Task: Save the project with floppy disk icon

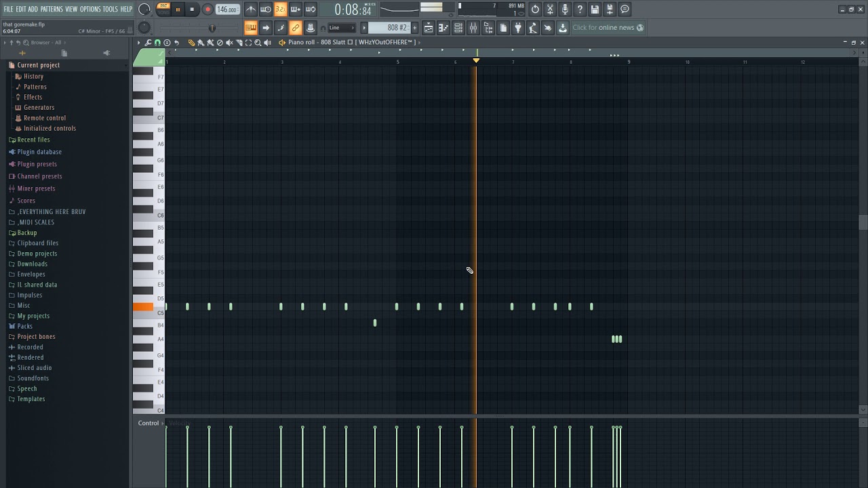Action: point(594,9)
